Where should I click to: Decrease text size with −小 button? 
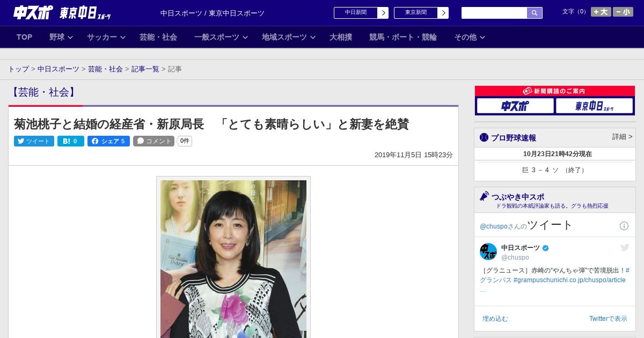point(623,12)
